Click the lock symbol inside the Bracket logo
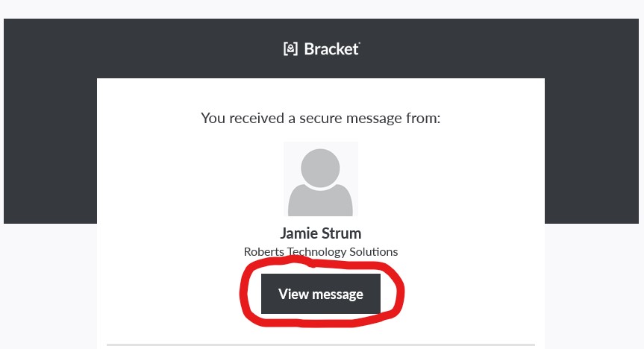The width and height of the screenshot is (644, 349). click(x=290, y=49)
